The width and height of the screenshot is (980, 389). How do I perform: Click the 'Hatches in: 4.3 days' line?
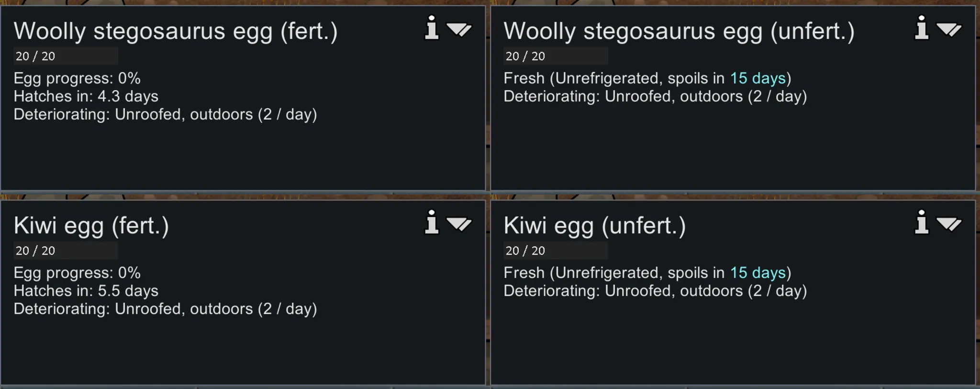[x=86, y=96]
